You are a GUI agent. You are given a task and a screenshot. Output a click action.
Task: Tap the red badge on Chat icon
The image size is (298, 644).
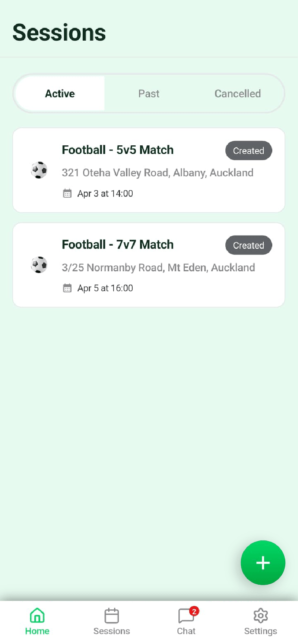point(194,611)
